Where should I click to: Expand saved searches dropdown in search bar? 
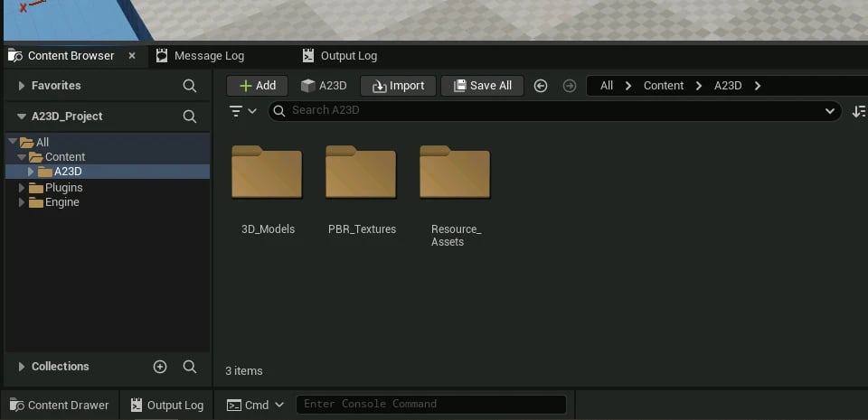coord(830,110)
